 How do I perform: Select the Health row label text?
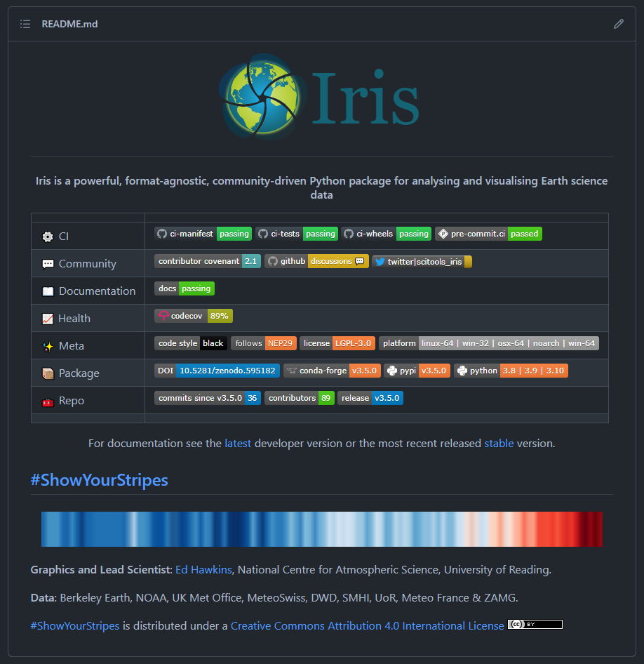74,319
